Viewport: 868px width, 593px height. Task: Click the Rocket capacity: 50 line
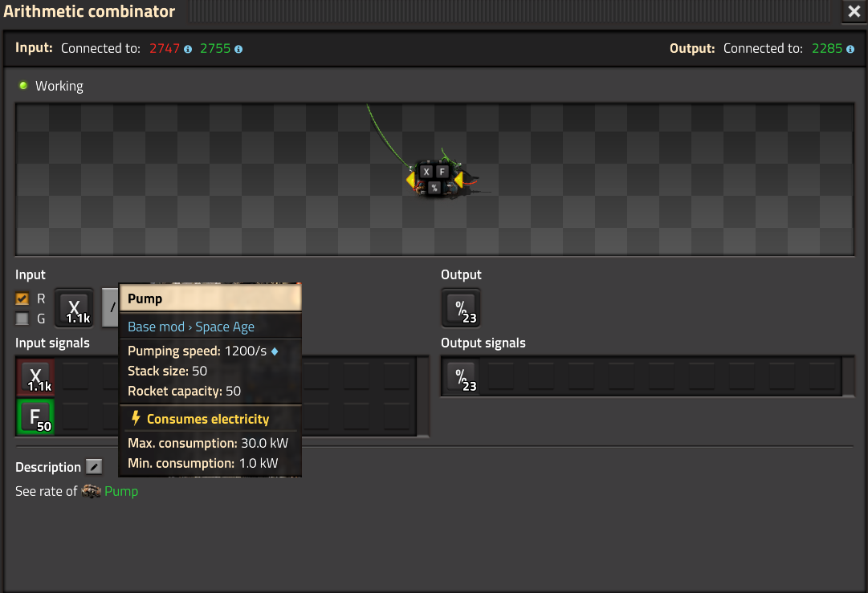coord(184,391)
